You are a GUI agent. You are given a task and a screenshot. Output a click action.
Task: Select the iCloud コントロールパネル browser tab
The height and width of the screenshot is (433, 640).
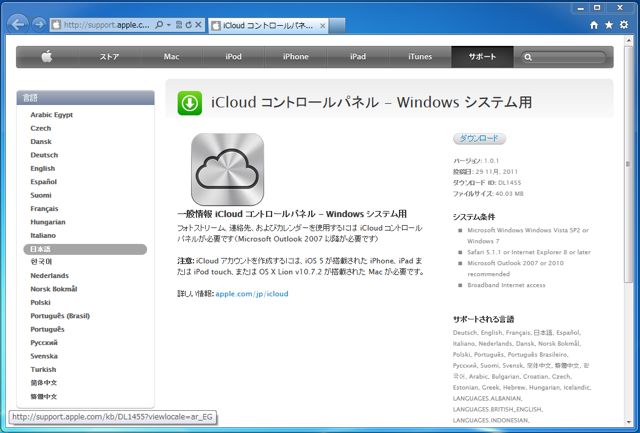[x=269, y=25]
